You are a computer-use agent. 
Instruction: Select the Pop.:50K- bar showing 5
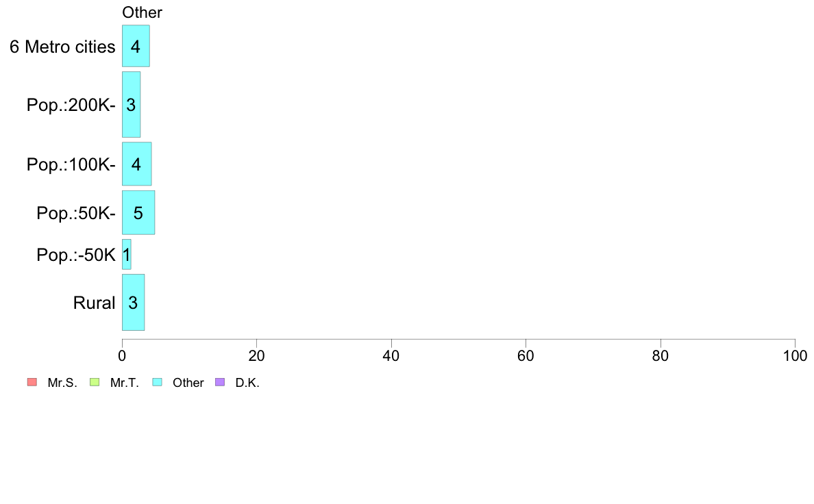click(138, 212)
